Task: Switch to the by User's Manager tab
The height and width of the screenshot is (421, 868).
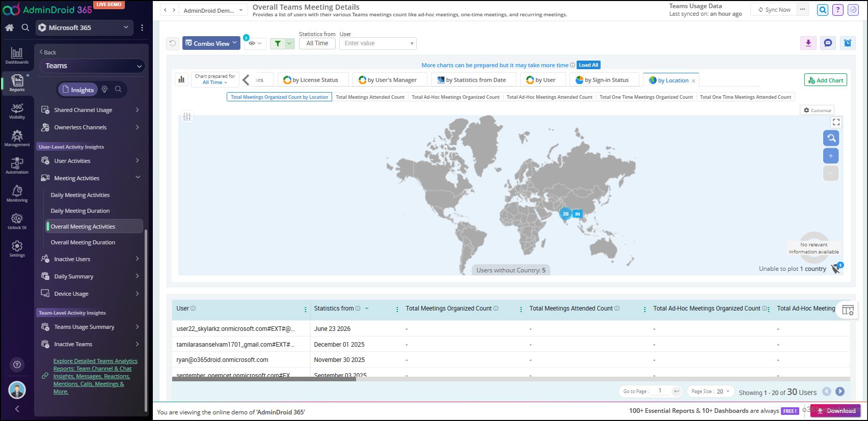Action: (391, 80)
